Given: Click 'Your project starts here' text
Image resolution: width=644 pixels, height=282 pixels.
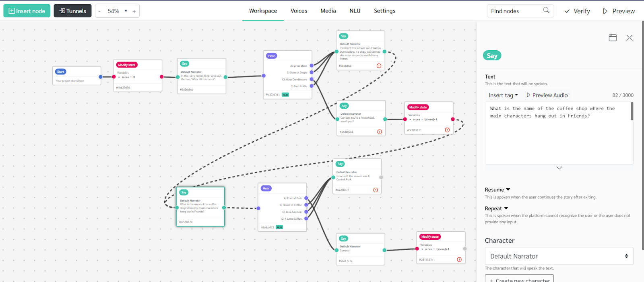Looking at the screenshot, I should pyautogui.click(x=70, y=81).
